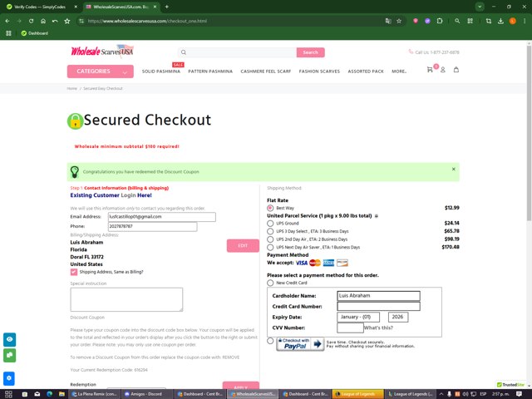Open the FASHION SCARVES menu
The height and width of the screenshot is (399, 532).
click(x=319, y=71)
